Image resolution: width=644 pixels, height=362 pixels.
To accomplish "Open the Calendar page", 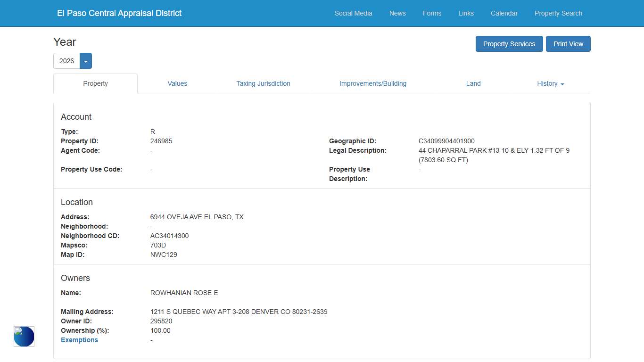I will click(504, 13).
